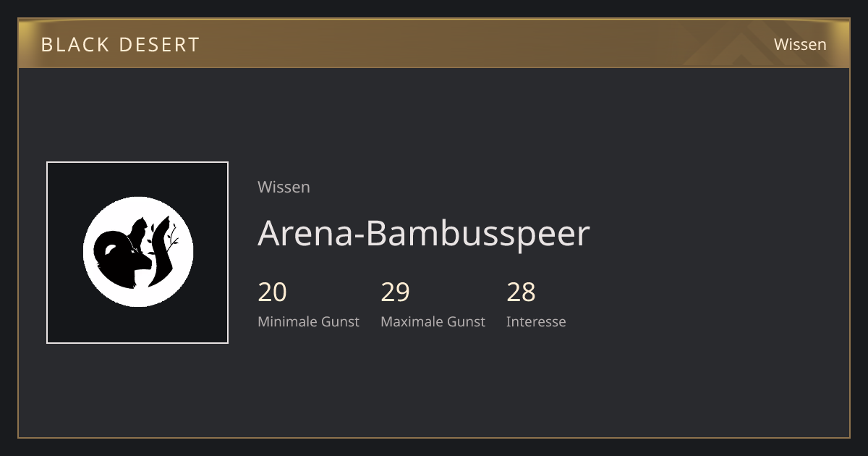The height and width of the screenshot is (456, 868).
Task: Select the Maximale Gunst label
Action: (x=433, y=321)
